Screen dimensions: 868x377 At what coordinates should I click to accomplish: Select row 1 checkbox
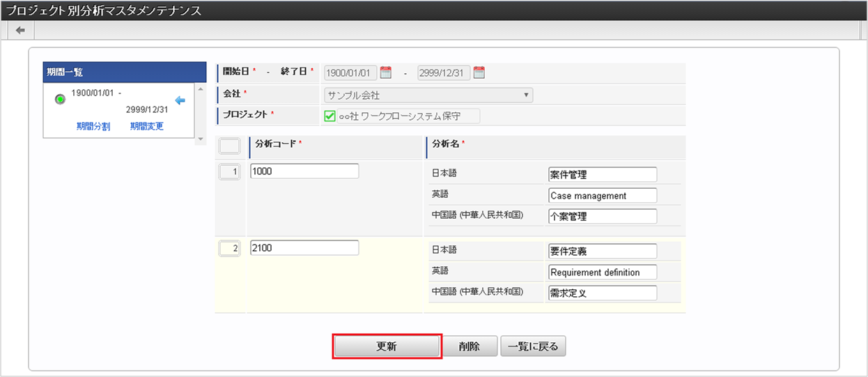[x=230, y=171]
